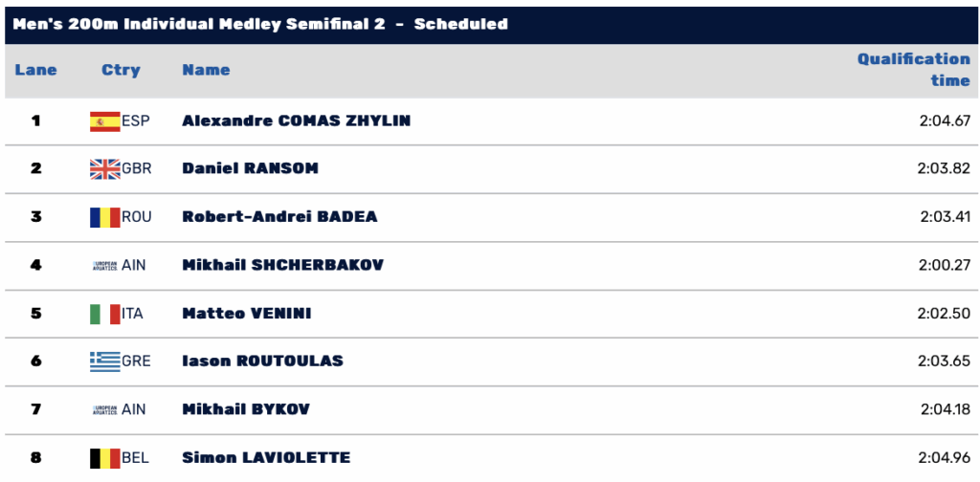Viewport: 980px width, 482px height.
Task: Open Alexandre COMAS ZHYLIN's profile
Action: [297, 121]
